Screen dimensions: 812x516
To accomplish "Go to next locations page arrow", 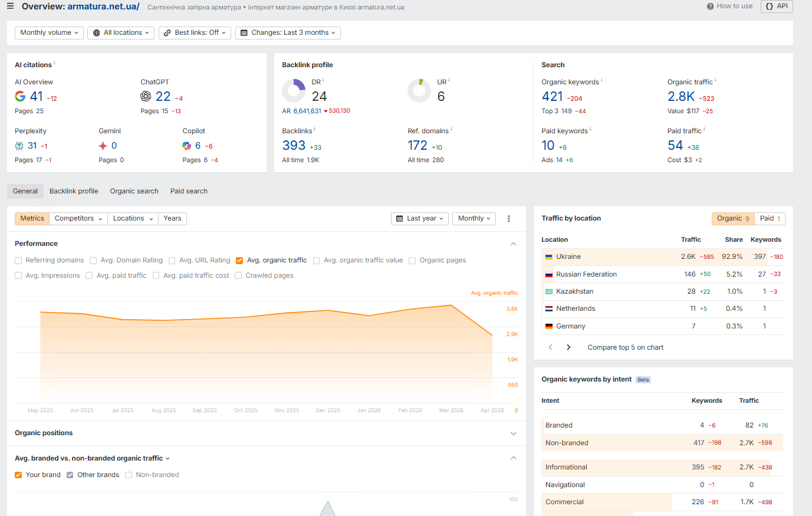I will tap(568, 347).
